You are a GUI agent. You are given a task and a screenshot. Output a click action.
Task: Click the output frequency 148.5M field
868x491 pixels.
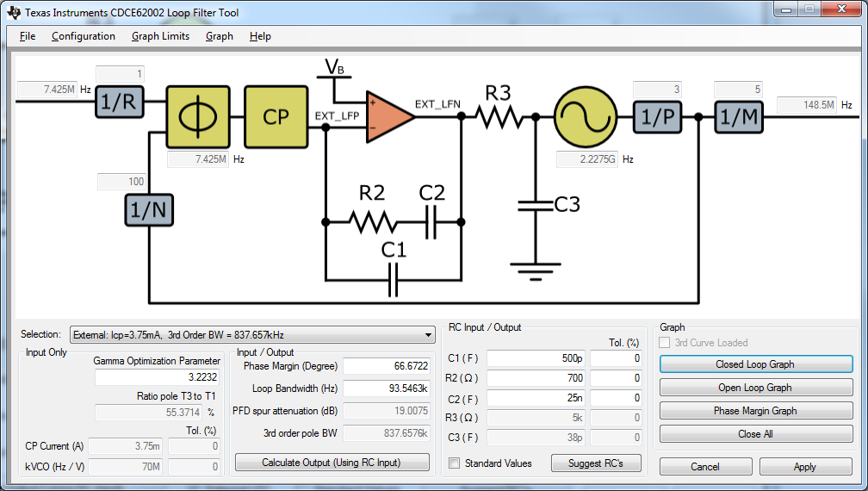click(807, 104)
